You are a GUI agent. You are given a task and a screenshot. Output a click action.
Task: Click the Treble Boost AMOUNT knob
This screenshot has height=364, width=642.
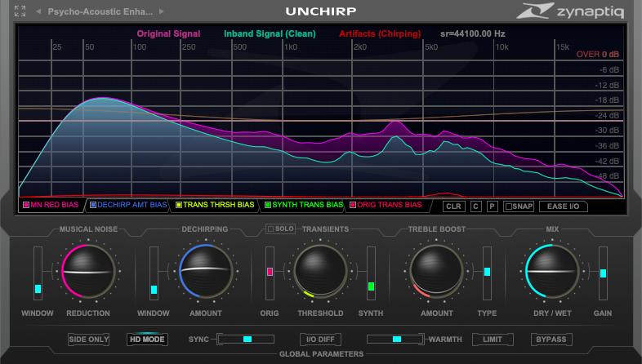pyautogui.click(x=436, y=272)
